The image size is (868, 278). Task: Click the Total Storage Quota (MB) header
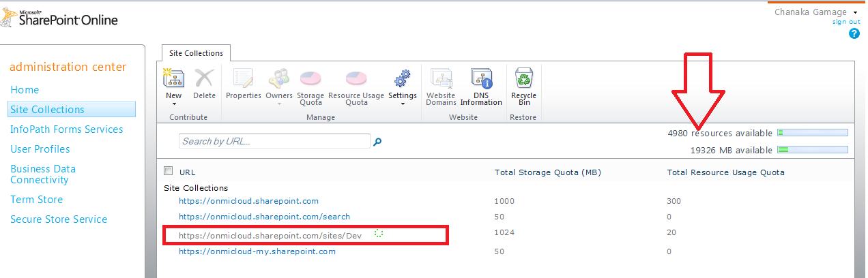[x=548, y=172]
